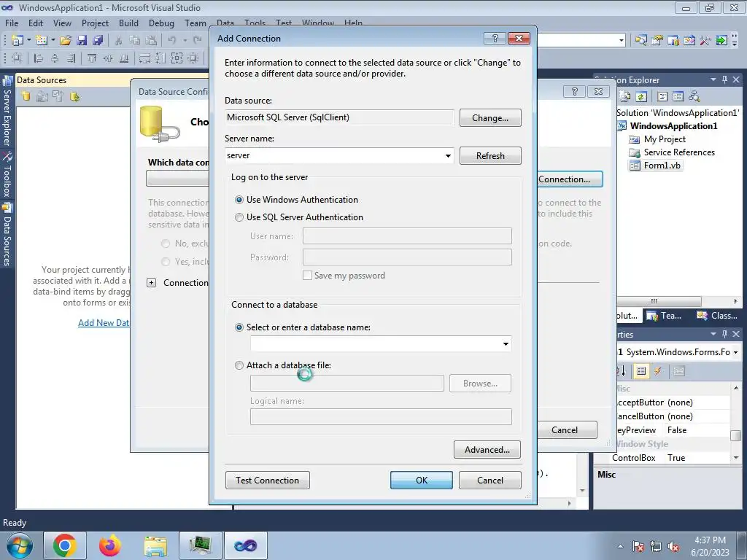Viewport: 747px width, 560px height.
Task: Click the Align Lefts layout icon
Action: (x=39, y=58)
